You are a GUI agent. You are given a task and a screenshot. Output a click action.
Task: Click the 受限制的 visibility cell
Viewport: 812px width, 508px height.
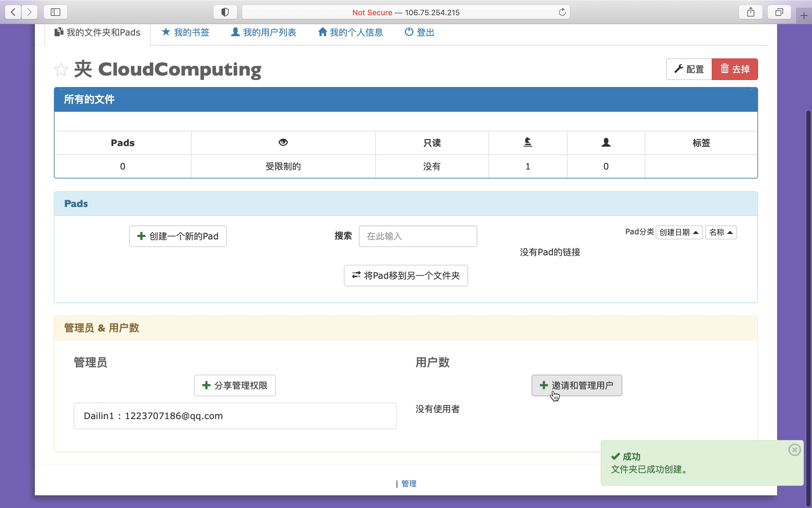click(x=283, y=166)
